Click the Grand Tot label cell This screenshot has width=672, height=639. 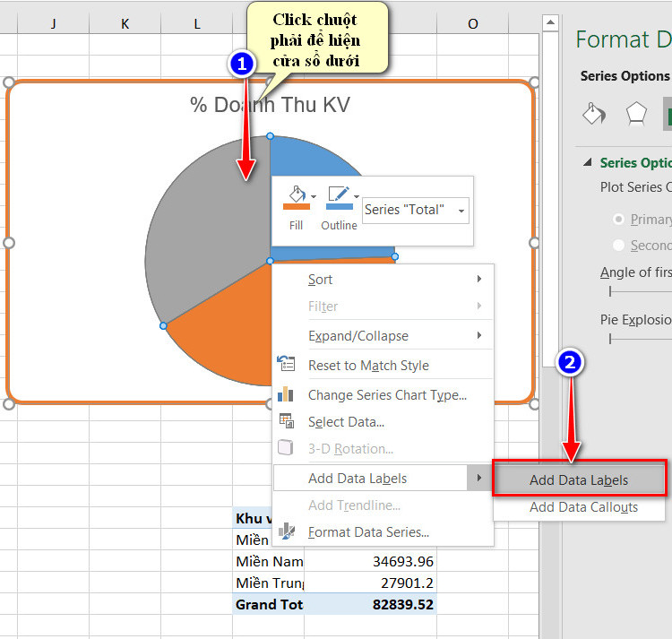268,604
